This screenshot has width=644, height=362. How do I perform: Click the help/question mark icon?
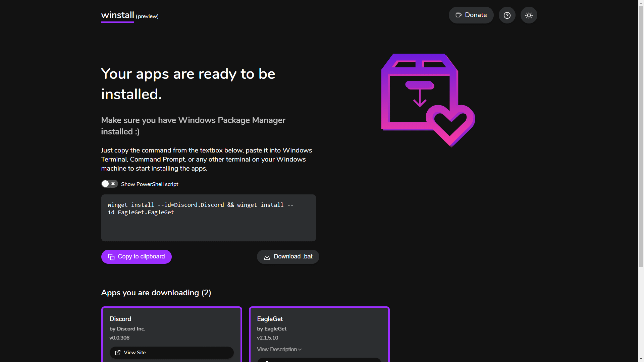point(507,15)
